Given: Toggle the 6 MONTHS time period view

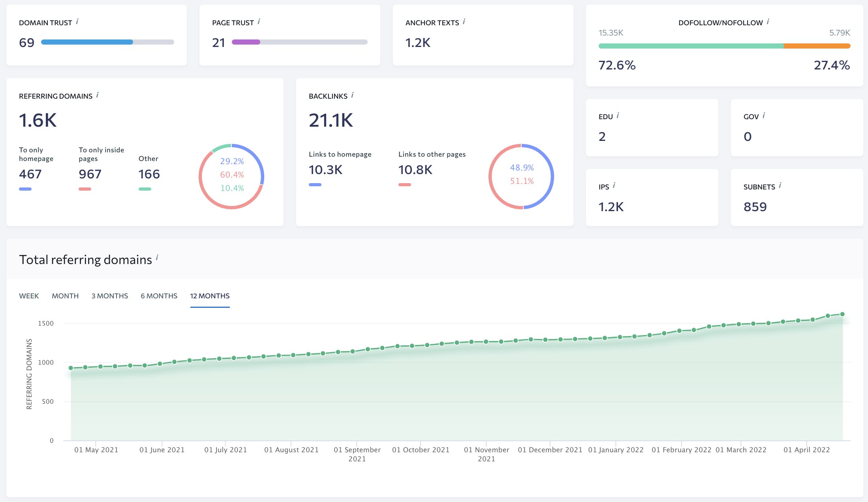Looking at the screenshot, I should [x=159, y=295].
